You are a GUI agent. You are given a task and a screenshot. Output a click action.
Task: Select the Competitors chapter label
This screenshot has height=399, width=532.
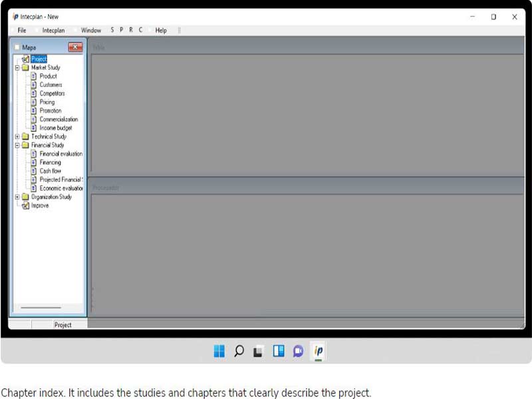[x=53, y=93]
